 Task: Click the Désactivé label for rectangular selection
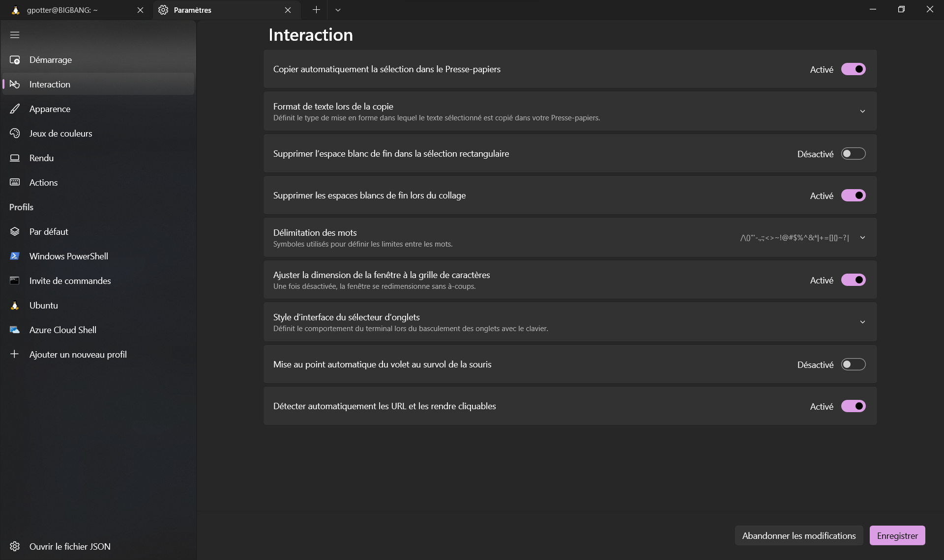point(815,154)
